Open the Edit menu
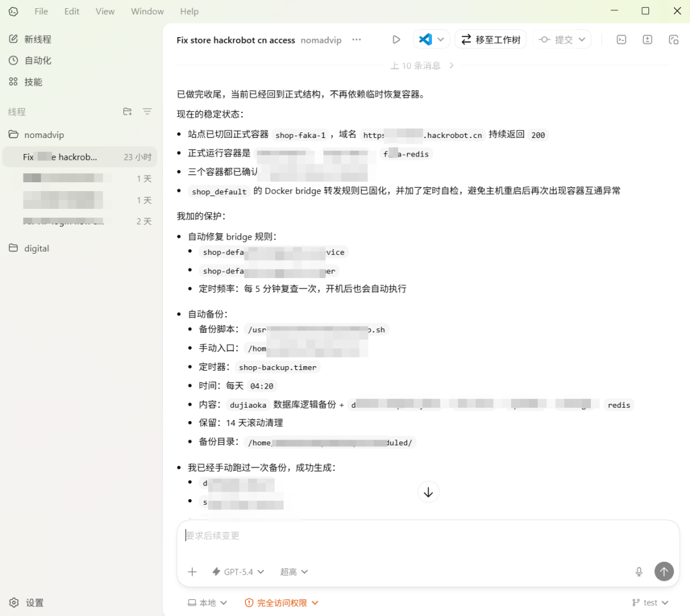 pyautogui.click(x=72, y=12)
